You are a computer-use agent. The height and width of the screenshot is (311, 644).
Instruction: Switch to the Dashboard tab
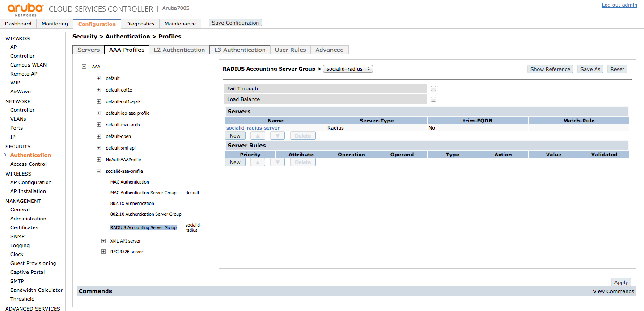pyautogui.click(x=18, y=24)
